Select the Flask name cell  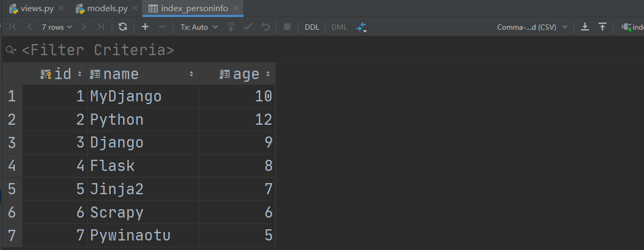143,166
